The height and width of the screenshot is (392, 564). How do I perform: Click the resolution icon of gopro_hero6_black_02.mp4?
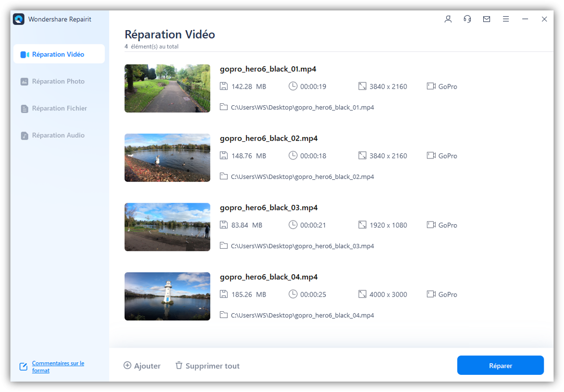click(362, 156)
